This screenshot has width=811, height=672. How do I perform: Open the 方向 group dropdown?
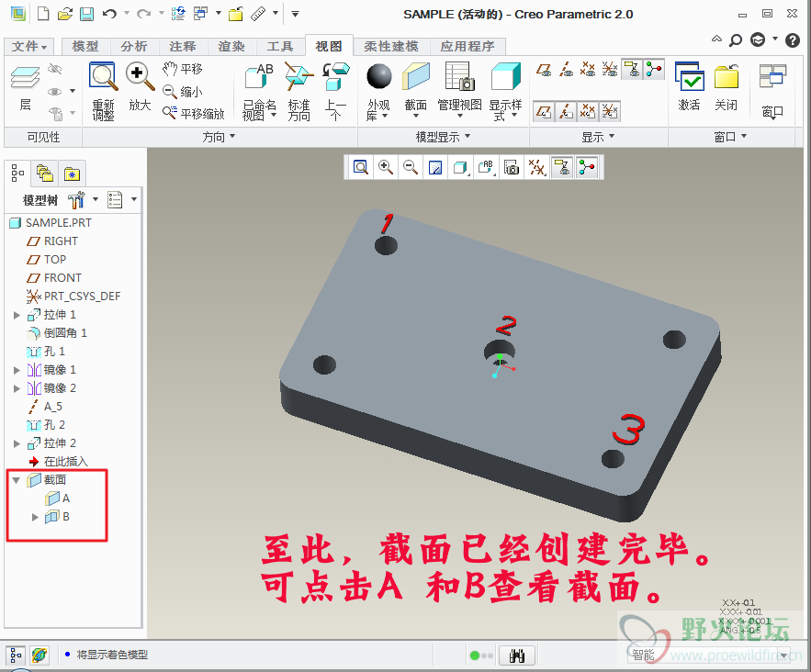[x=219, y=137]
